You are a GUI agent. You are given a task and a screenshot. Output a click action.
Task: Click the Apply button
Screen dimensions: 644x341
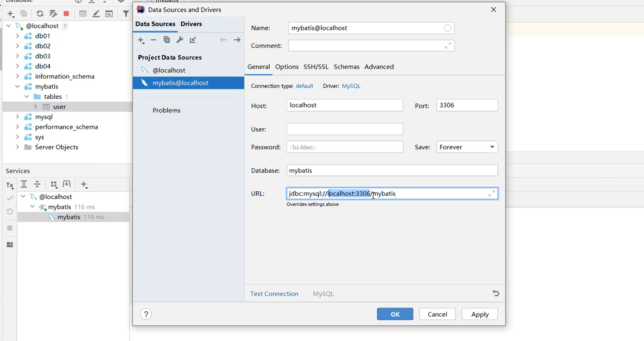coord(480,314)
